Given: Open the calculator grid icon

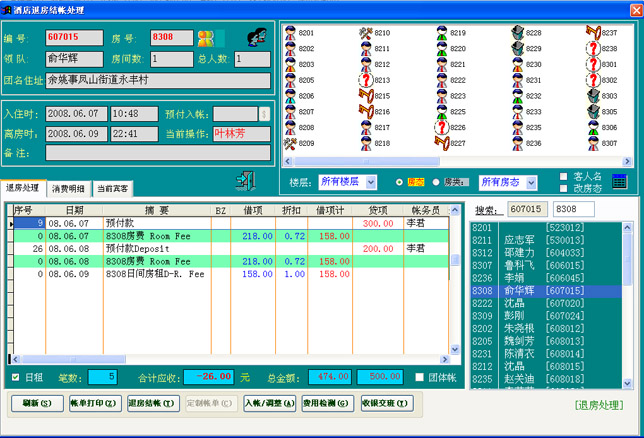Looking at the screenshot, I should click(620, 181).
